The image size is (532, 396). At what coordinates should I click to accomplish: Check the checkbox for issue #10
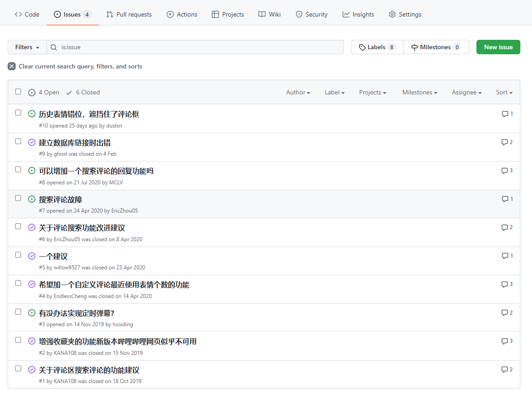click(18, 113)
